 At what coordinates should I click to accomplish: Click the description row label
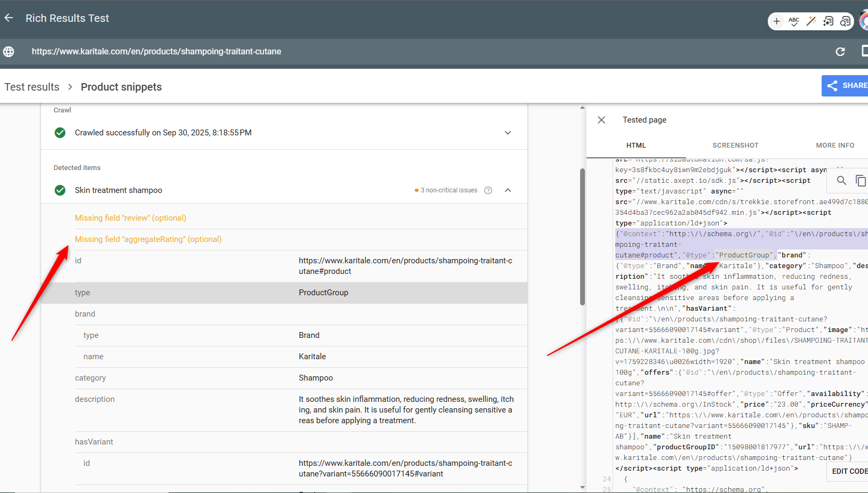94,399
